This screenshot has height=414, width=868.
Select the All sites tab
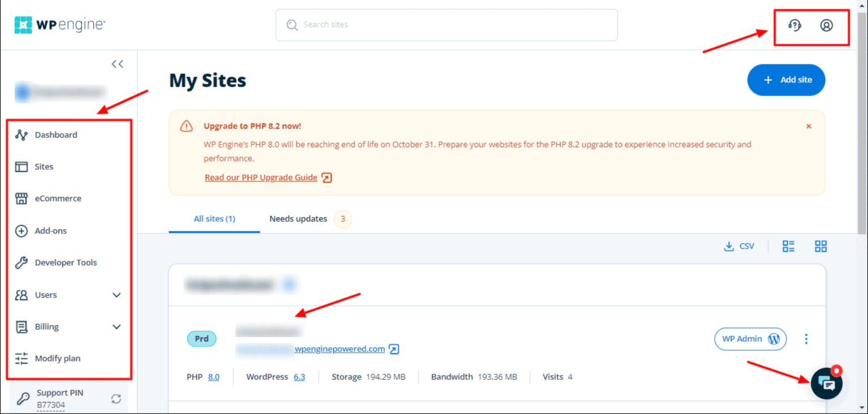(x=214, y=219)
